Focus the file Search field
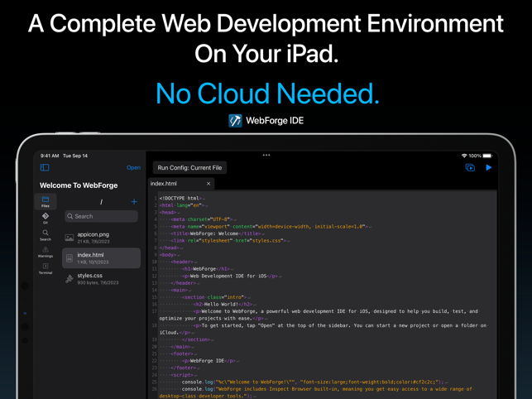This screenshot has width=532, height=399. pos(101,216)
